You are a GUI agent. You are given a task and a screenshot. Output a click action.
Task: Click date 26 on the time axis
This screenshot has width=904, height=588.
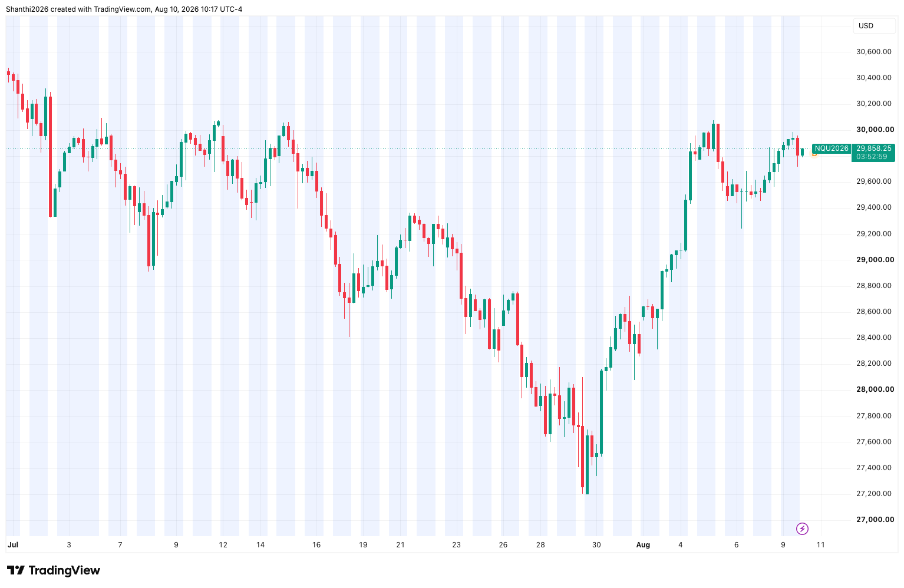coord(503,545)
